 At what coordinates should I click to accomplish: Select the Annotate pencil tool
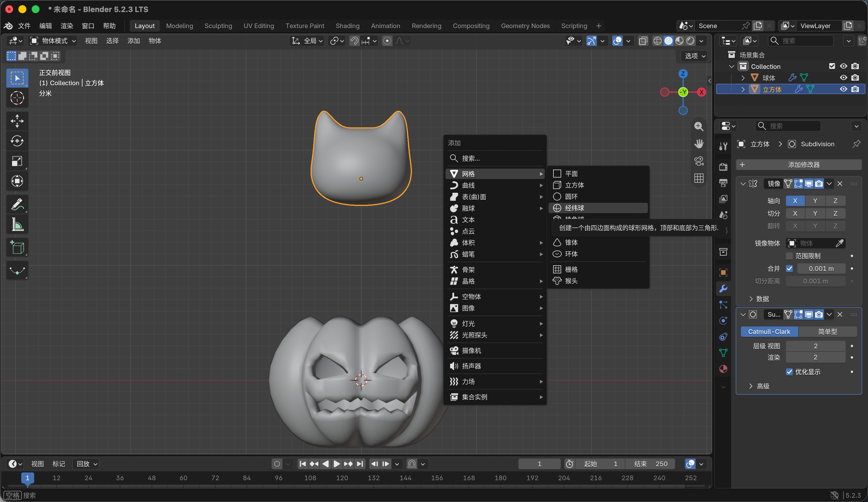click(x=17, y=205)
